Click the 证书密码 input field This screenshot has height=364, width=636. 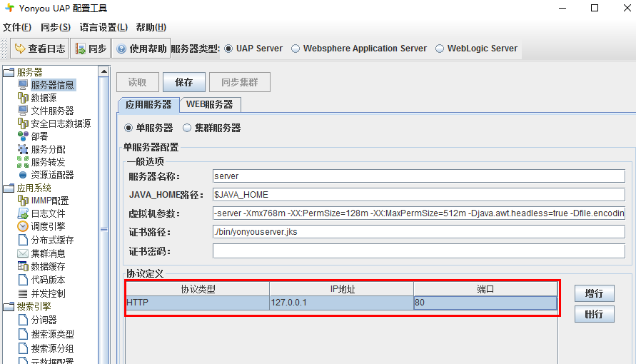coord(418,251)
